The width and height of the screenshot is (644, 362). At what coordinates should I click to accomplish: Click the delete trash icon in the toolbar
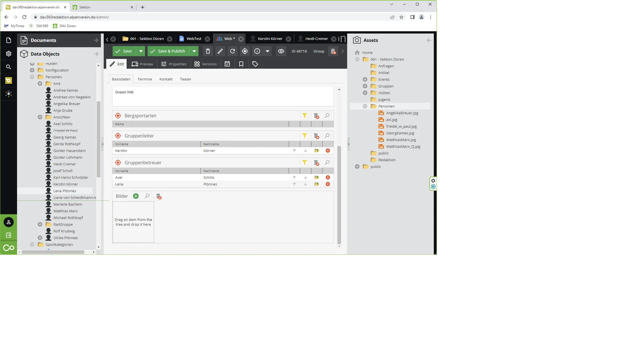(x=208, y=51)
